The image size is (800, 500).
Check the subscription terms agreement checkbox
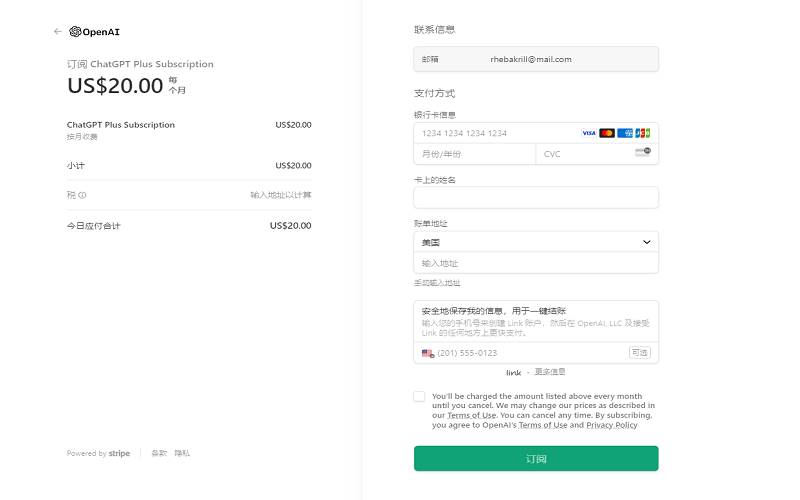point(419,396)
